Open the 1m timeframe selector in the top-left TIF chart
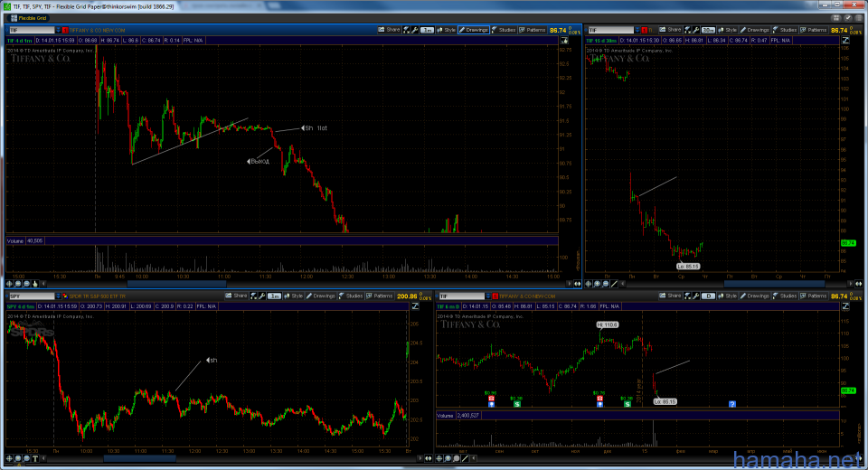 (x=427, y=30)
